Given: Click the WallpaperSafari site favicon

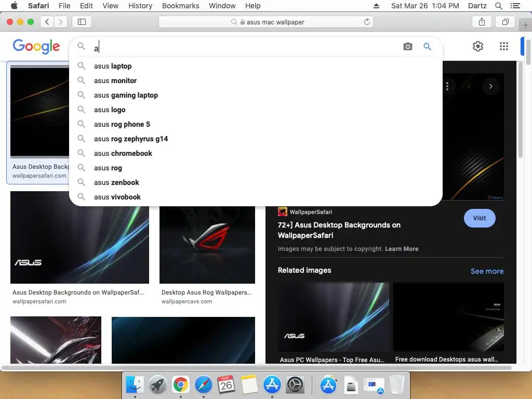Looking at the screenshot, I should point(282,212).
